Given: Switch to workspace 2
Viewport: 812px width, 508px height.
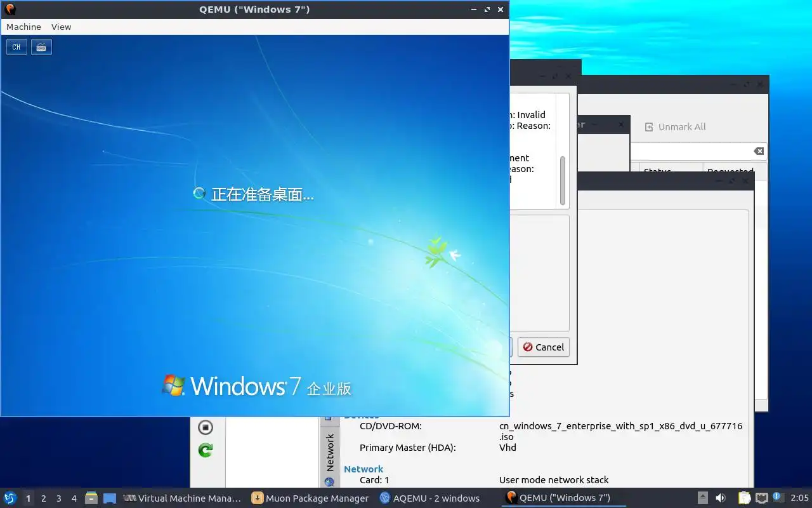Looking at the screenshot, I should (43, 498).
